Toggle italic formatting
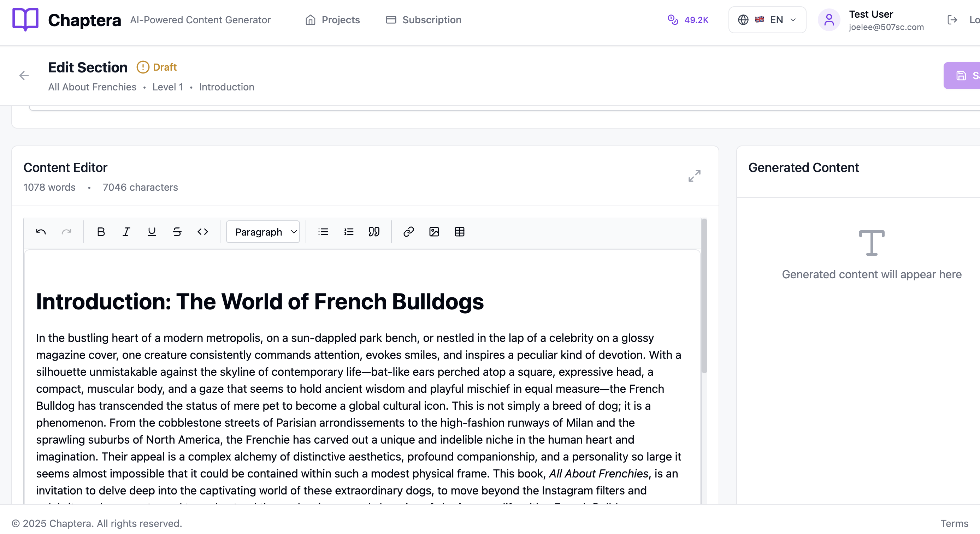The height and width of the screenshot is (534, 980). click(126, 232)
